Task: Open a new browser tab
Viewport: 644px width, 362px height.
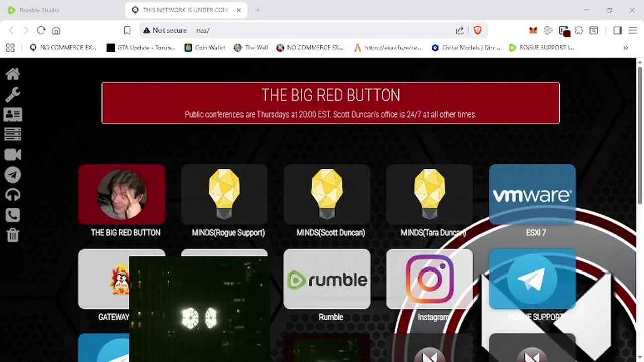Action: (x=257, y=10)
